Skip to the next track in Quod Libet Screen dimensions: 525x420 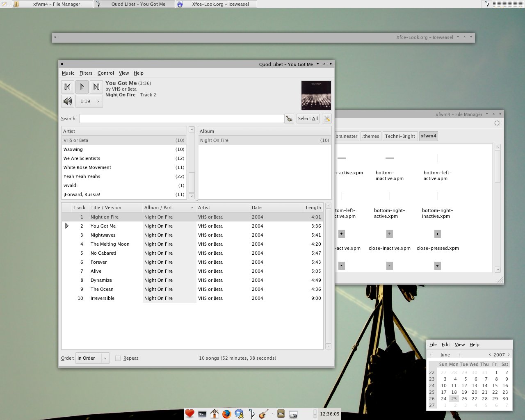96,87
